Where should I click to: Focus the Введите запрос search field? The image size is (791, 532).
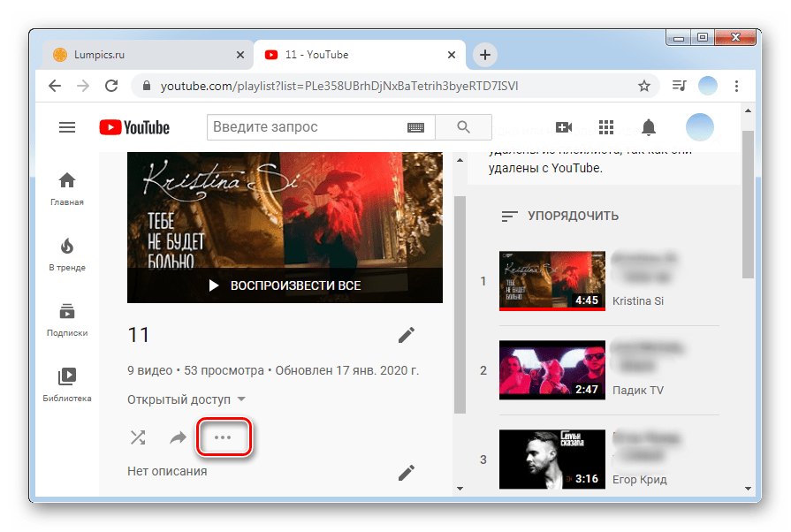tap(308, 127)
